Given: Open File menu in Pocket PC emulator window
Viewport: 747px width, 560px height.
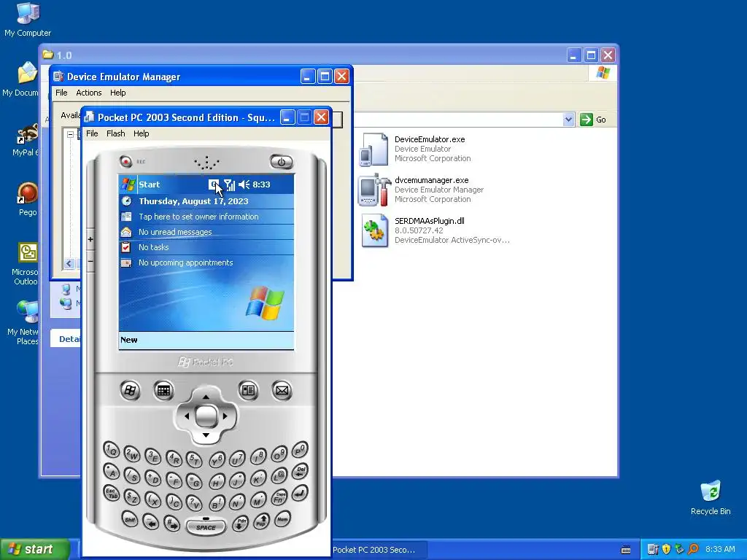Looking at the screenshot, I should pyautogui.click(x=92, y=133).
